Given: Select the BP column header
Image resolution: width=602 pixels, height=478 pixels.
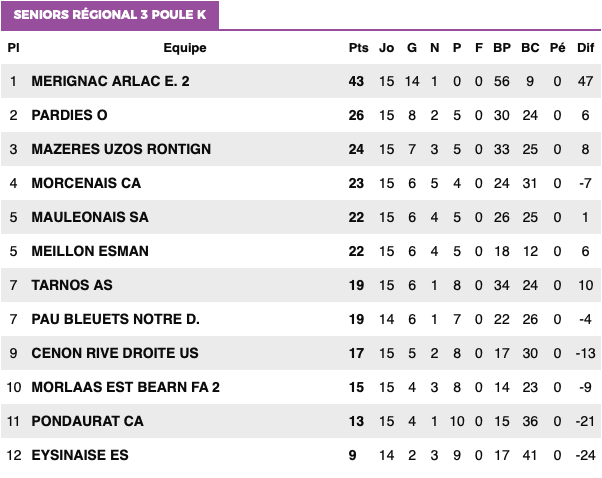Looking at the screenshot, I should click(x=502, y=48).
